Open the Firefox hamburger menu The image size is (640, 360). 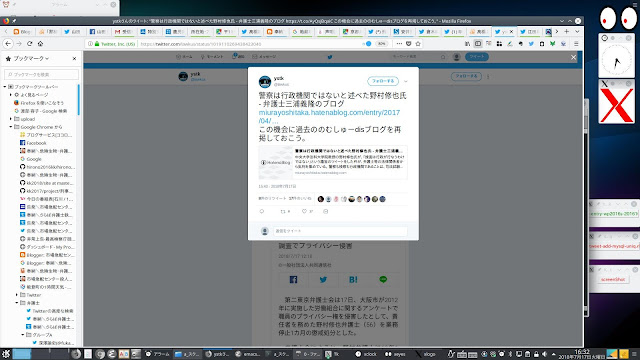576,44
